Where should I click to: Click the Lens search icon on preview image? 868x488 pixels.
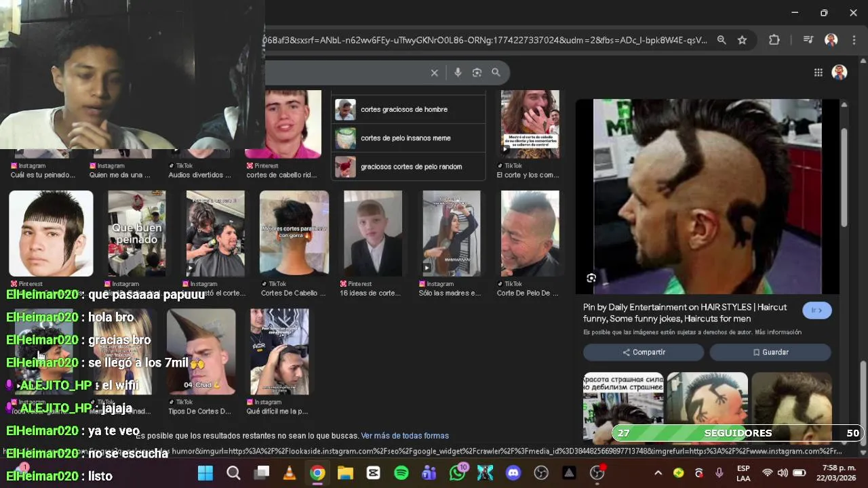[591, 278]
